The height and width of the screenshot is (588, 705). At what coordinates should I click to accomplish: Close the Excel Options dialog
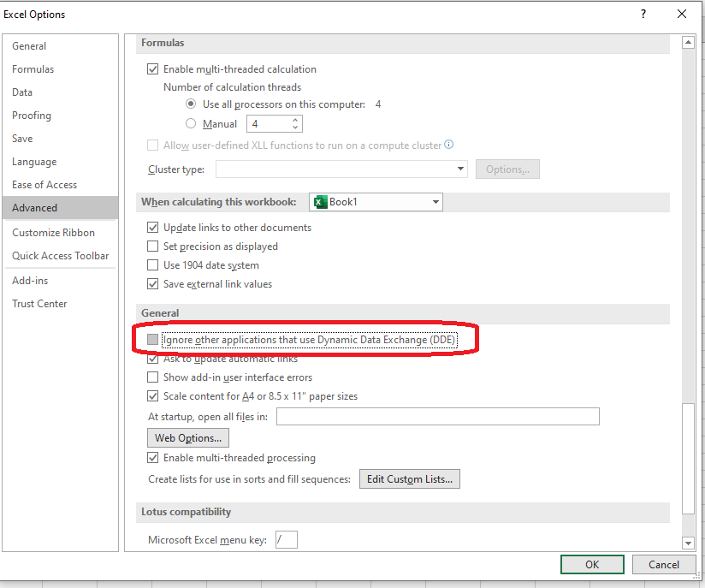(x=682, y=14)
